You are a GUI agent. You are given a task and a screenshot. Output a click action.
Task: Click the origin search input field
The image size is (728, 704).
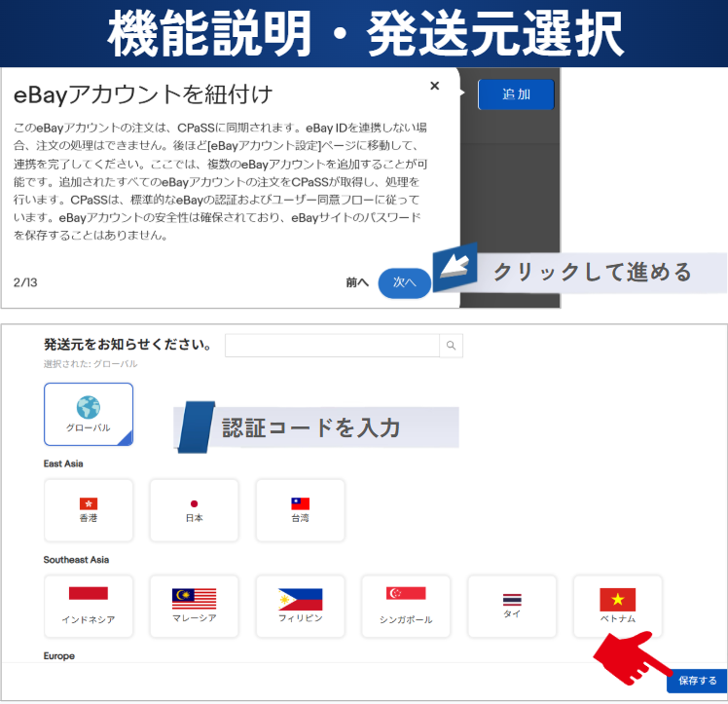click(332, 345)
